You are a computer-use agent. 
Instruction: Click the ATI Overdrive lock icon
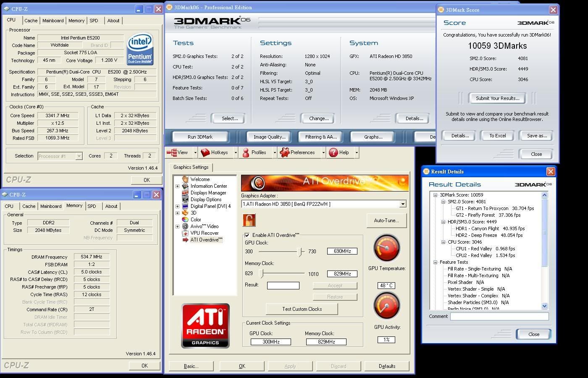[x=249, y=220]
